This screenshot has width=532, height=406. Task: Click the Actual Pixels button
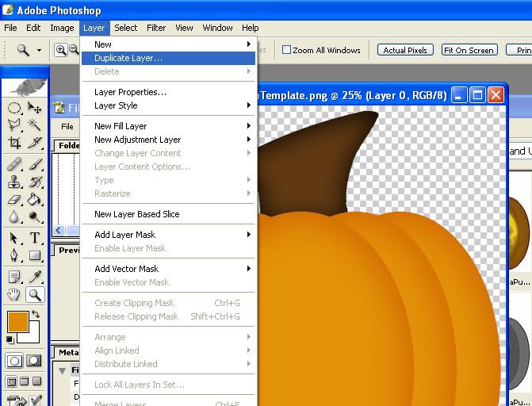(405, 50)
